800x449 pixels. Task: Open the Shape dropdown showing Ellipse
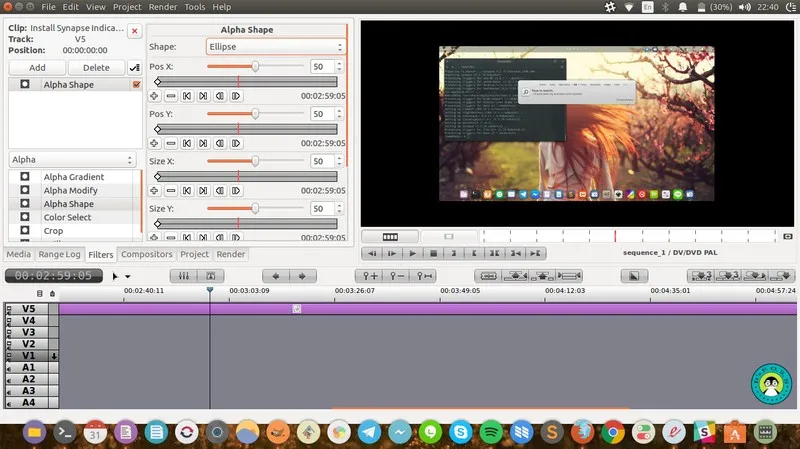[275, 47]
